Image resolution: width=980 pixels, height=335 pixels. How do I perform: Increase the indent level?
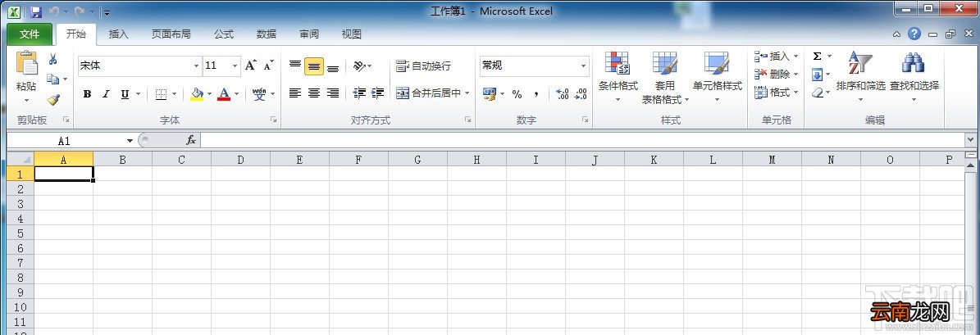(x=377, y=93)
